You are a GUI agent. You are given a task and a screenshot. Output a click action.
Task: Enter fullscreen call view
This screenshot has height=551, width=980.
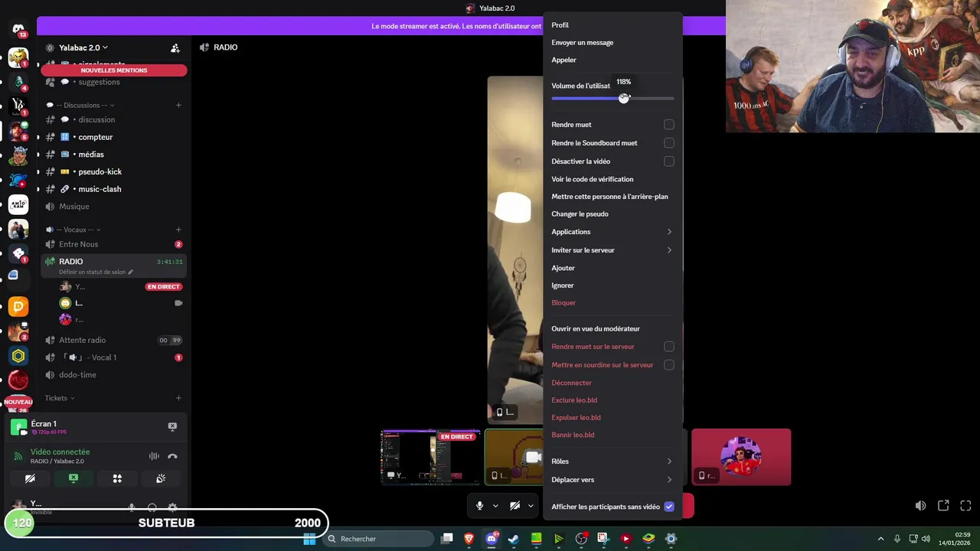[x=965, y=506]
